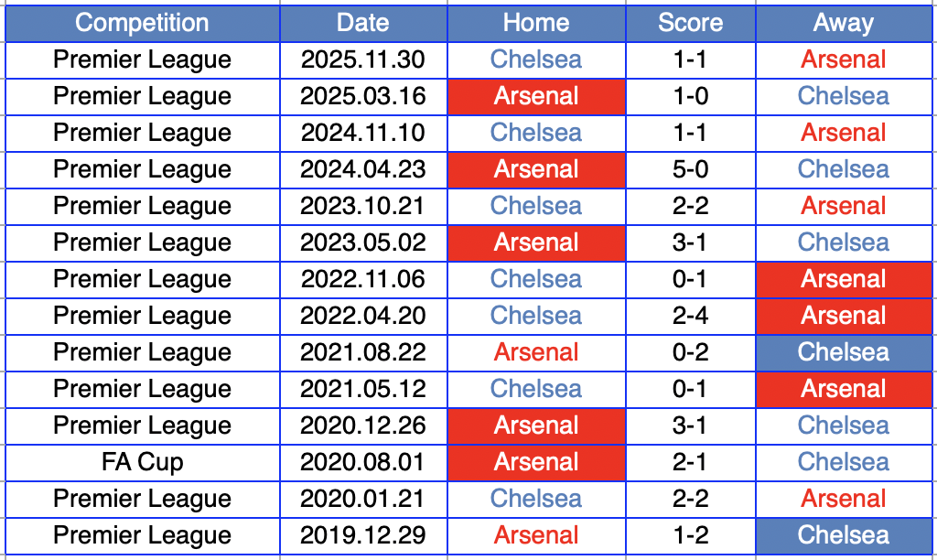Viewport: 937px width, 560px height.
Task: Click the 2-4 score cell
Action: pos(690,316)
